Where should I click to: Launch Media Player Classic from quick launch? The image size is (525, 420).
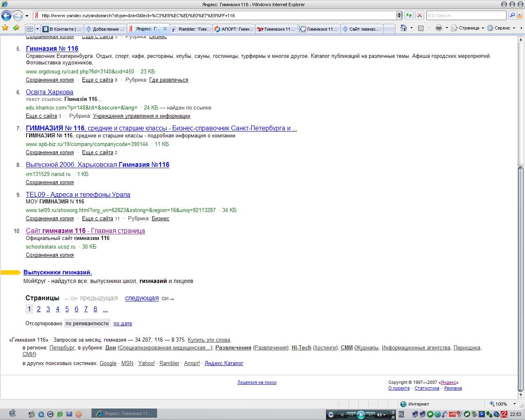(32, 414)
